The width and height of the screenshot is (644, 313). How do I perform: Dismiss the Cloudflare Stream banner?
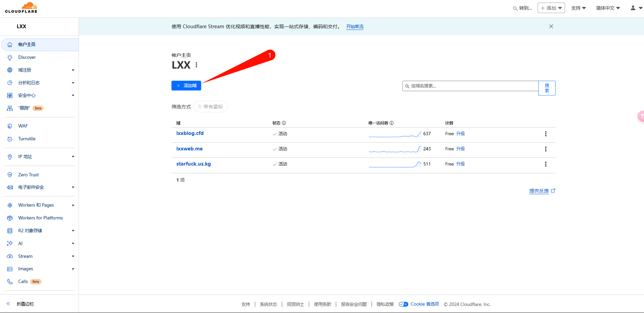pos(551,26)
